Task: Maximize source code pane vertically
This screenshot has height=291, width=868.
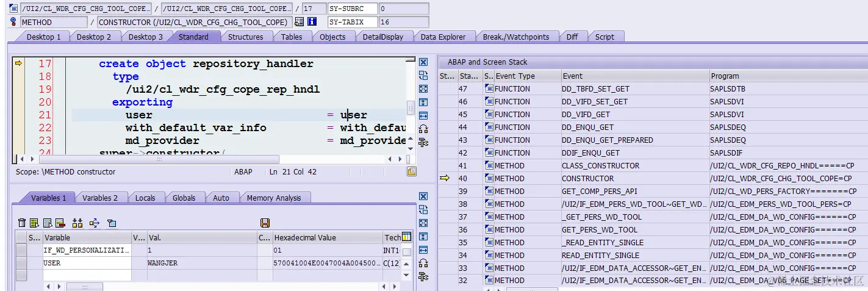Action: (x=423, y=102)
